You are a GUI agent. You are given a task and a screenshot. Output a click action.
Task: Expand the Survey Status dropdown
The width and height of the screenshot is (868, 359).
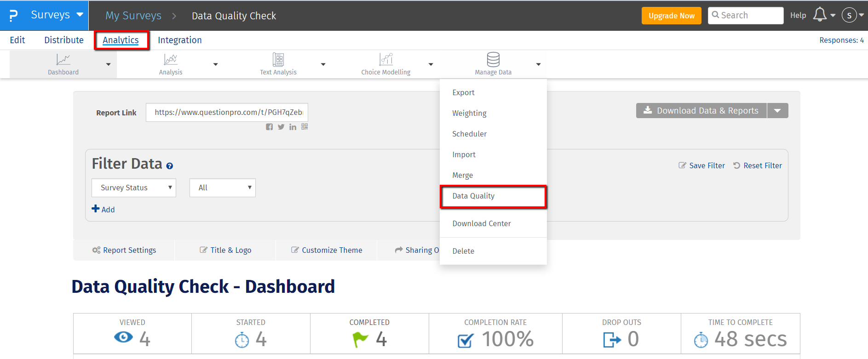(134, 188)
